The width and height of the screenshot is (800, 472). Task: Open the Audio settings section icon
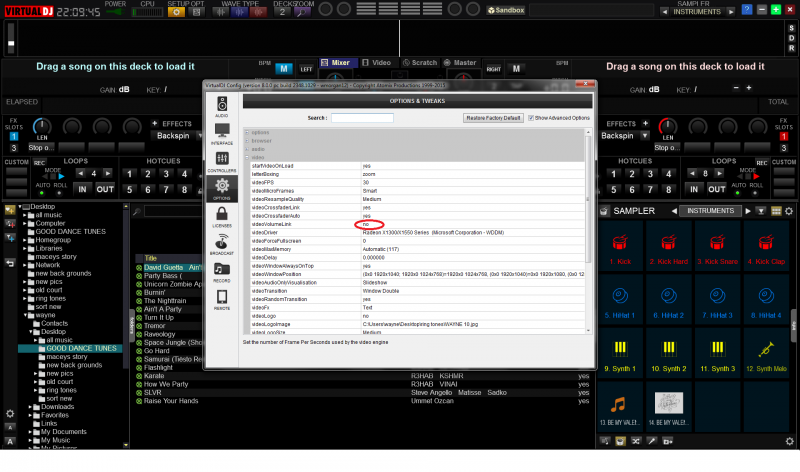221,104
